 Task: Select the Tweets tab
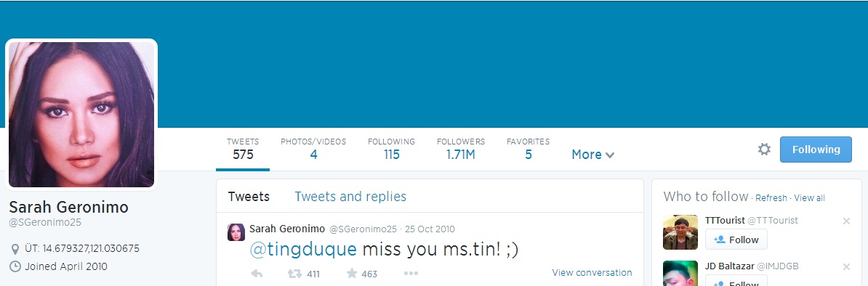[x=249, y=197]
